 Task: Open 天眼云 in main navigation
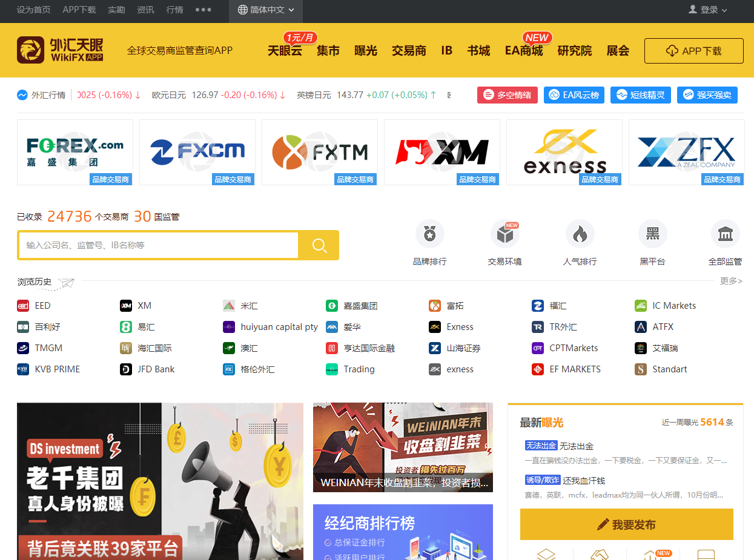tap(285, 51)
